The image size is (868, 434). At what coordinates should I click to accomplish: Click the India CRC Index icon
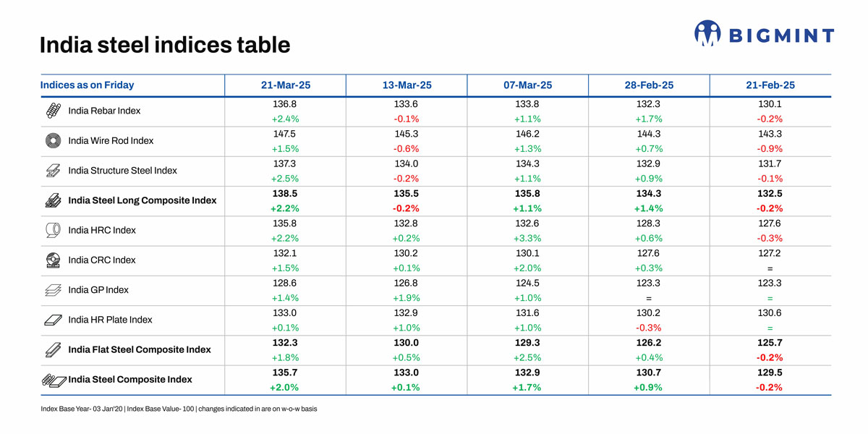coord(53,260)
